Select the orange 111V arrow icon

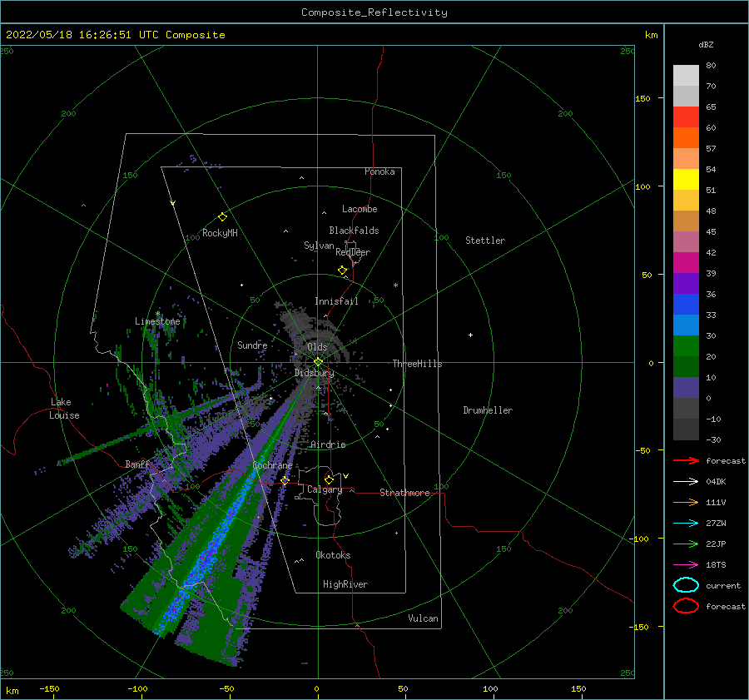[686, 502]
